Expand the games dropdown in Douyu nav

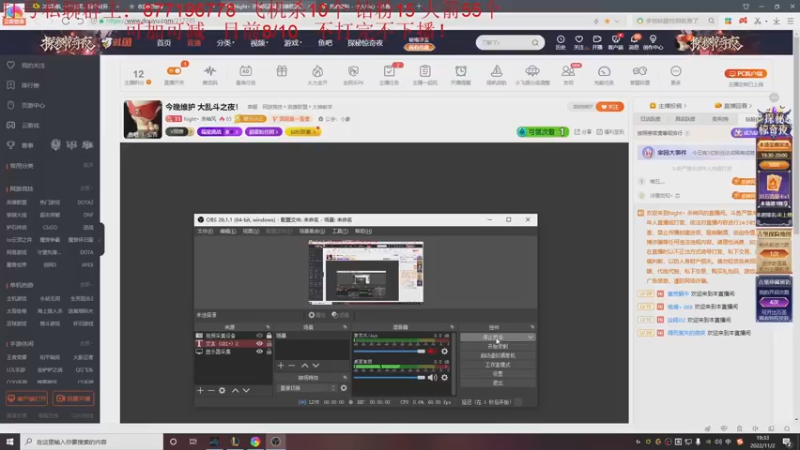tap(292, 43)
